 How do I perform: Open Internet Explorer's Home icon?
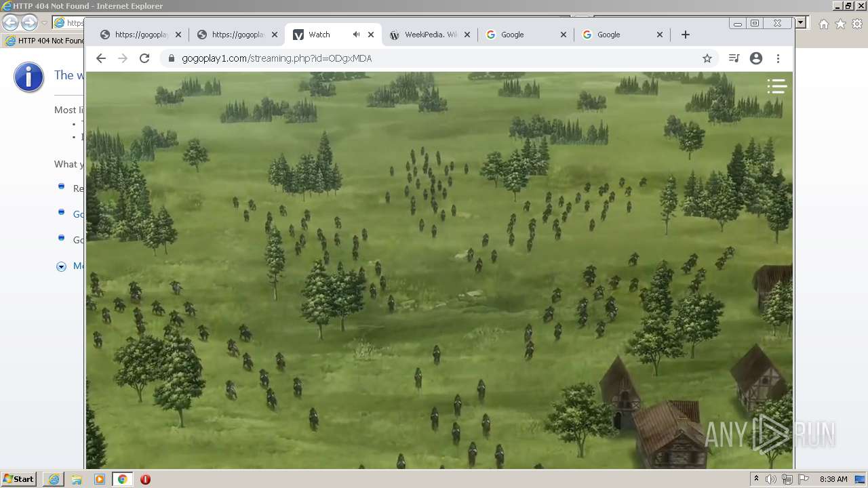[x=823, y=24]
